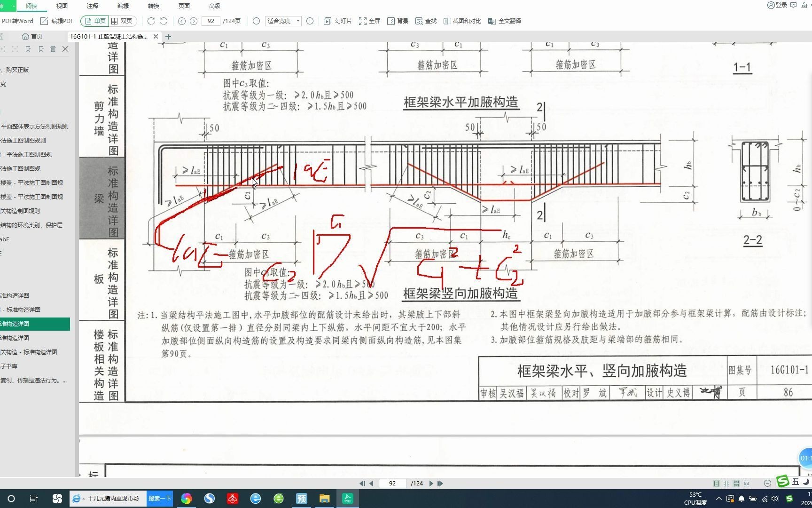Switch to the 注释 menu tab
Image resolution: width=812 pixels, height=508 pixels.
pos(92,6)
